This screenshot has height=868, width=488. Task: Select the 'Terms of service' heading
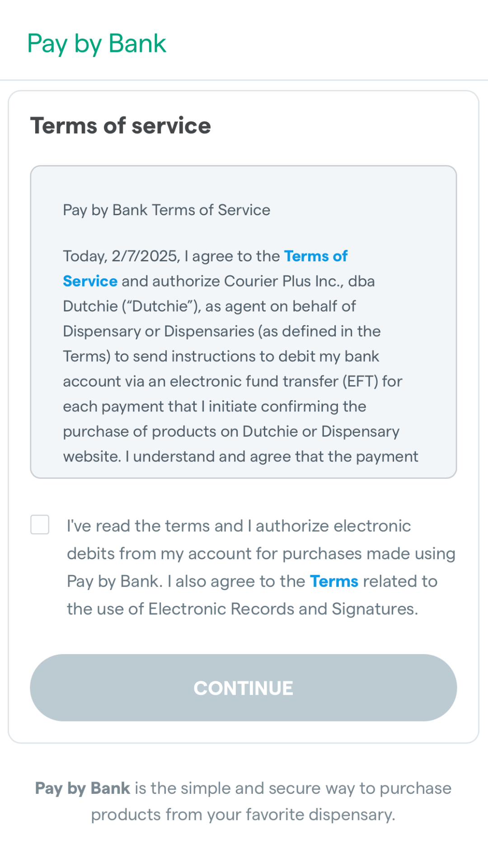tap(121, 126)
